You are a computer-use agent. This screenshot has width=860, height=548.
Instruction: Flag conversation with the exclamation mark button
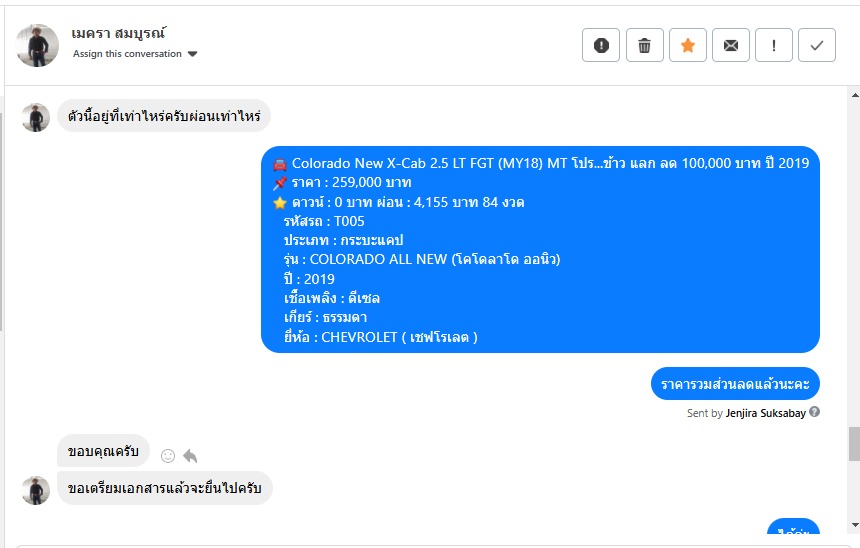pos(774,45)
